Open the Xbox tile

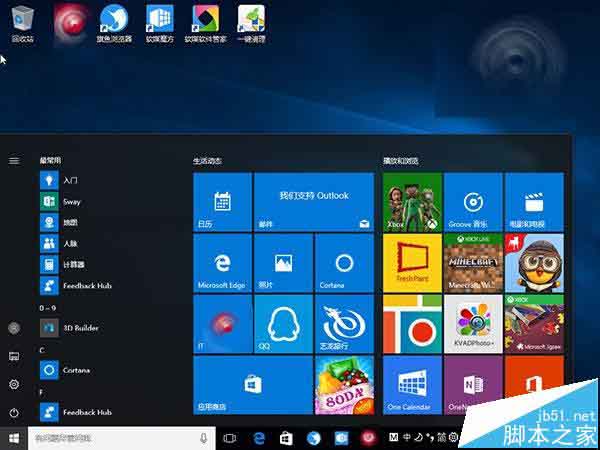click(412, 202)
